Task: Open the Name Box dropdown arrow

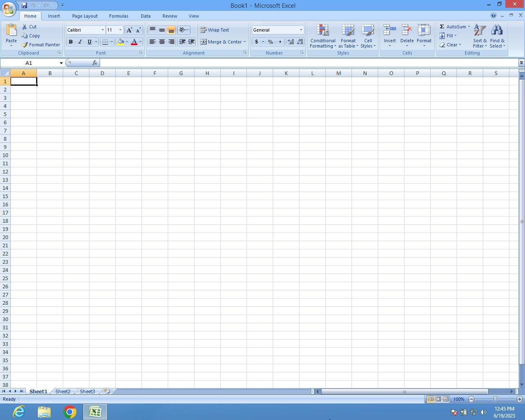Action: pos(61,63)
